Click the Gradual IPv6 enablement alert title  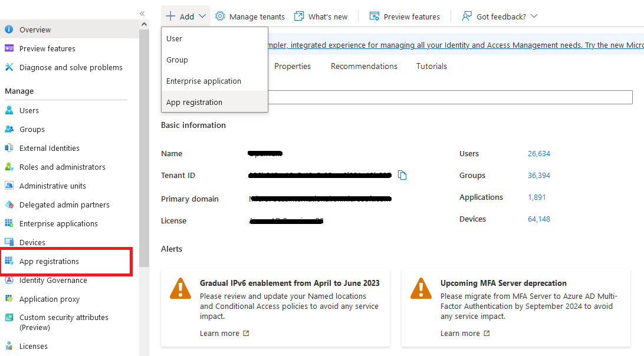tap(290, 283)
